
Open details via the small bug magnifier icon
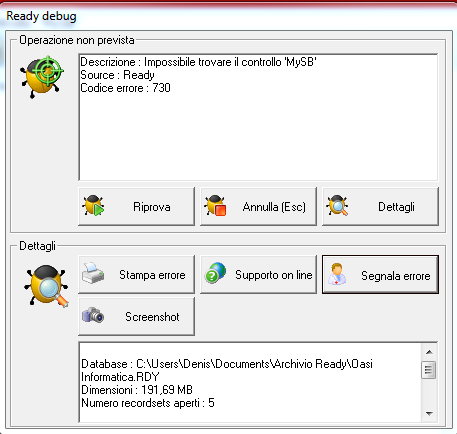(x=337, y=206)
